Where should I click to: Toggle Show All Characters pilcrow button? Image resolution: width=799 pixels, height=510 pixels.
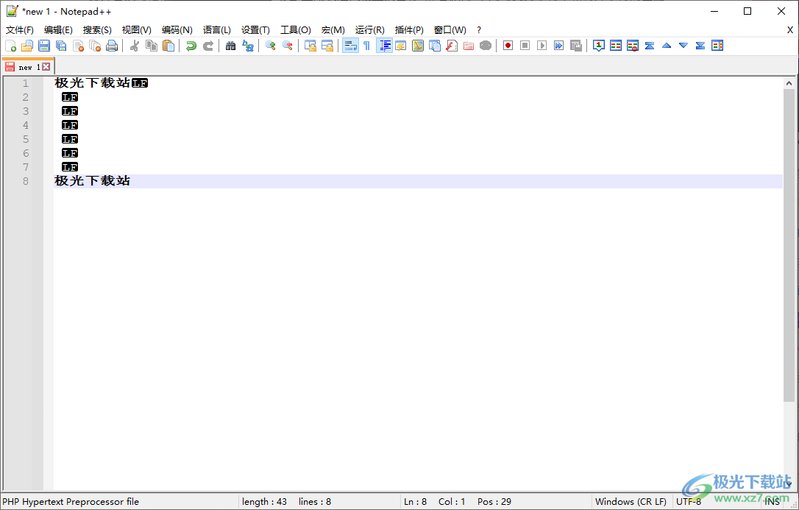point(367,46)
